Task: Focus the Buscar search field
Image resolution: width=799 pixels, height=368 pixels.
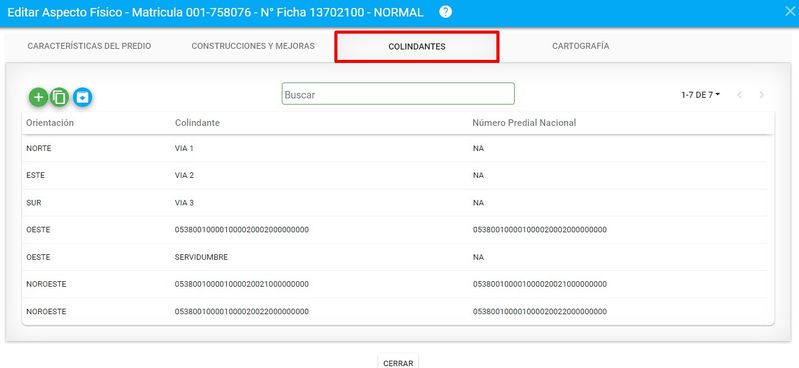Action: [398, 94]
